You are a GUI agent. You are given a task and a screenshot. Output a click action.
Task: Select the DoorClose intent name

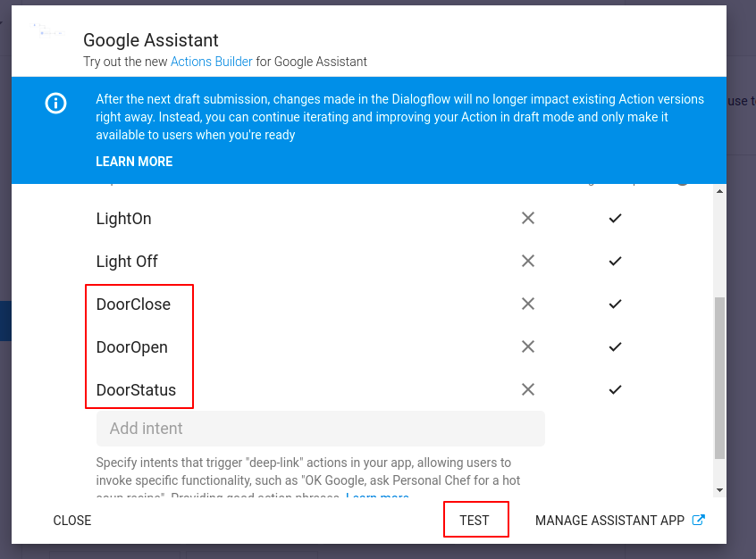pos(133,305)
